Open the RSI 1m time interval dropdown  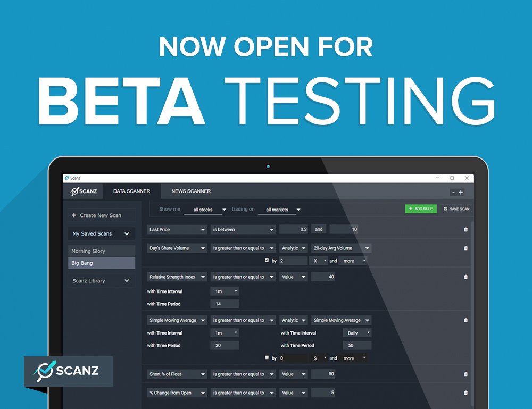point(225,291)
